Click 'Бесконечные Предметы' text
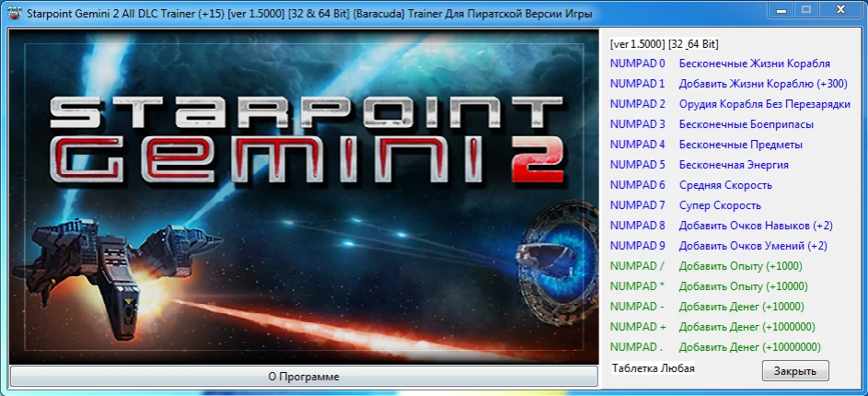This screenshot has width=868, height=396. pos(741,145)
